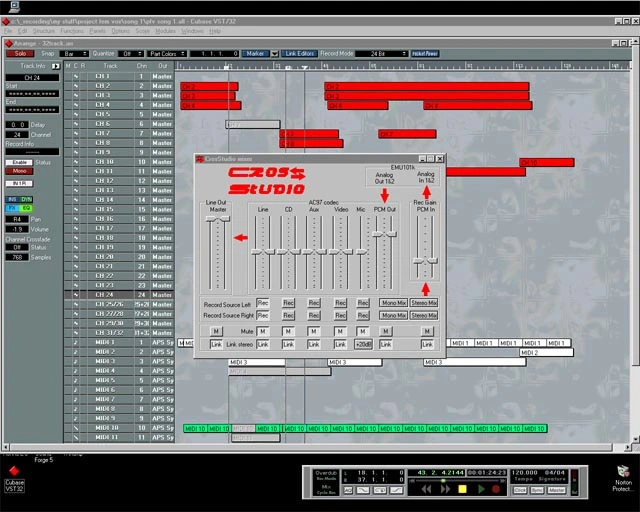
Task: Open the Record Mode 24 Bit dropdown
Action: [381, 53]
